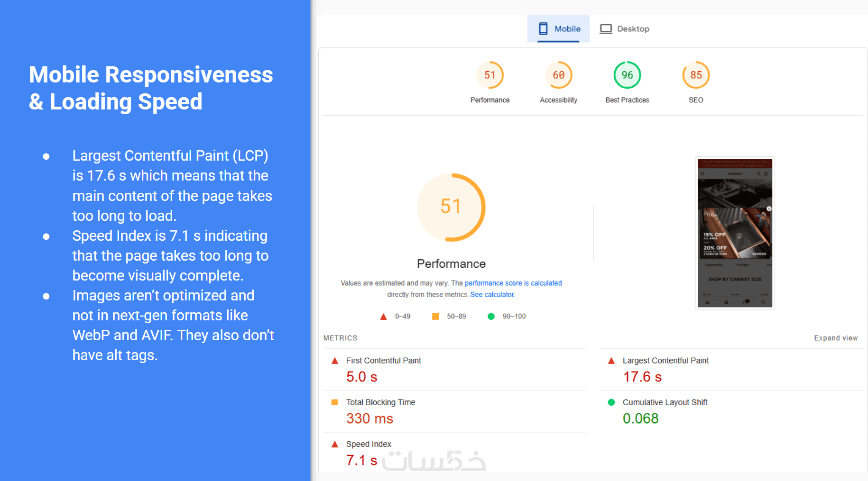Click the red triangle beside First Contentful Paint
868x481 pixels.
click(335, 361)
